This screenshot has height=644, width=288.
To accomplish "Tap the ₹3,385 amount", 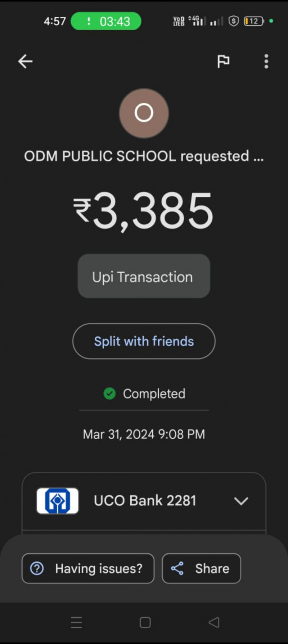I will [x=144, y=211].
